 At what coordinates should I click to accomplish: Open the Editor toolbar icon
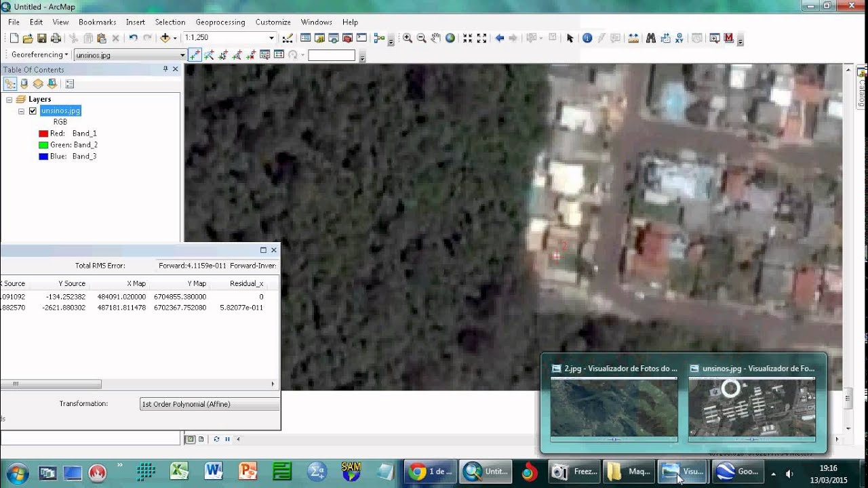[288, 39]
